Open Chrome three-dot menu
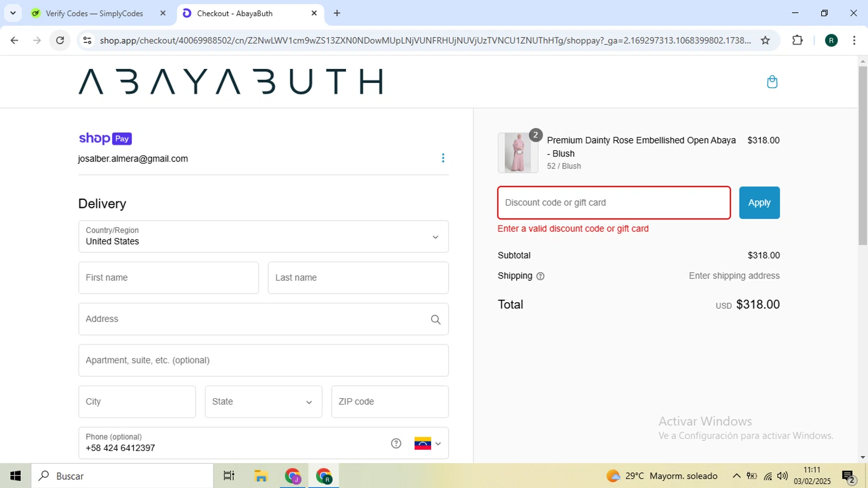Viewport: 868px width, 488px height. tap(854, 41)
